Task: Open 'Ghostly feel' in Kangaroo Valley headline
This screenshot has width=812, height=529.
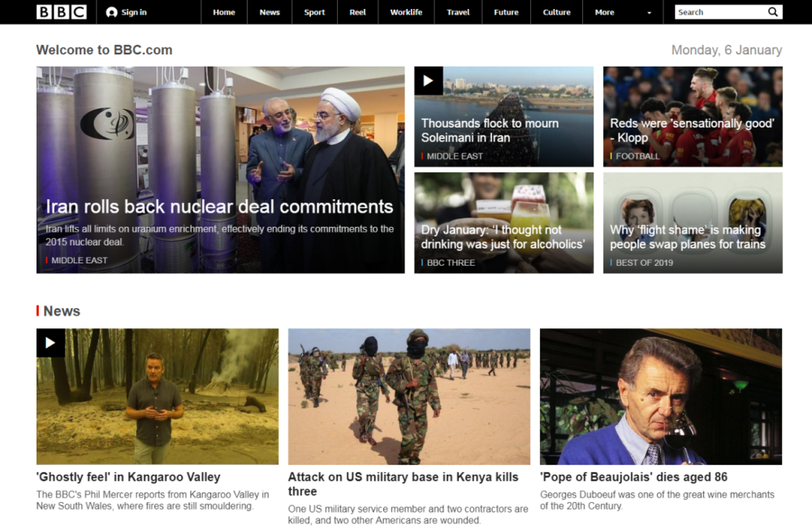Action: [128, 477]
